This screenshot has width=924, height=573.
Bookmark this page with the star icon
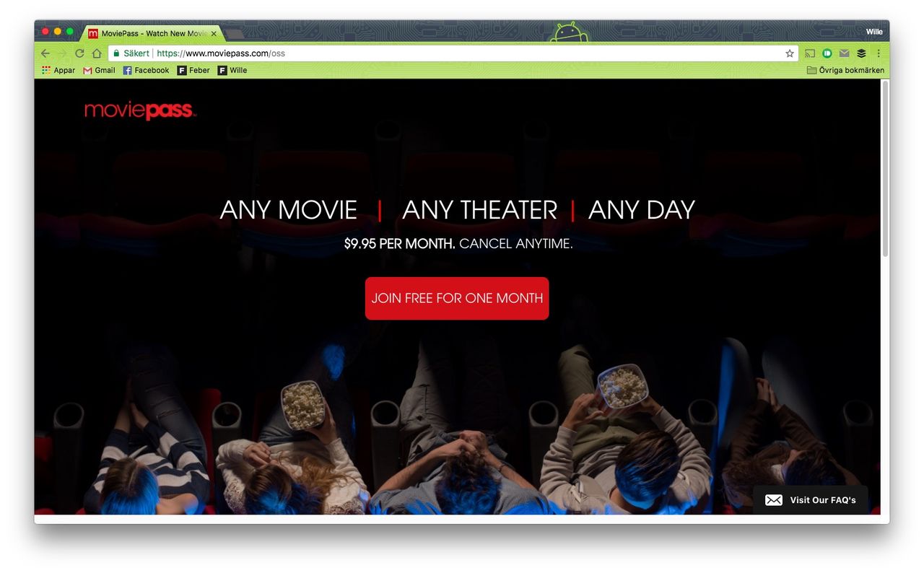point(790,53)
